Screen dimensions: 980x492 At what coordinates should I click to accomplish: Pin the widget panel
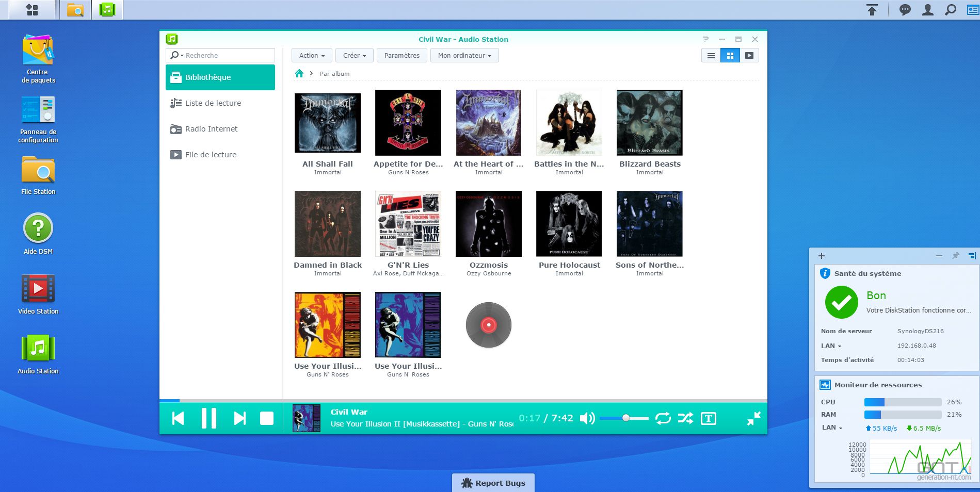point(956,256)
